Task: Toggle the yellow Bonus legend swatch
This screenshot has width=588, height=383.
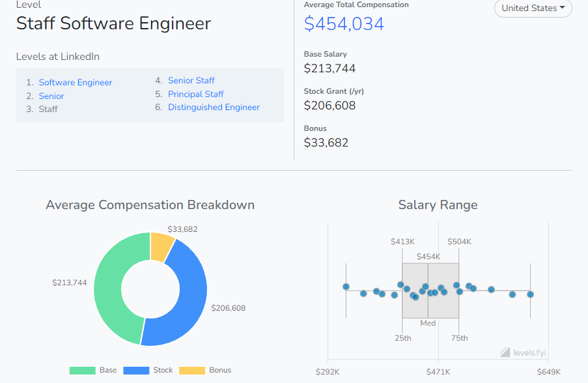Action: 192,370
